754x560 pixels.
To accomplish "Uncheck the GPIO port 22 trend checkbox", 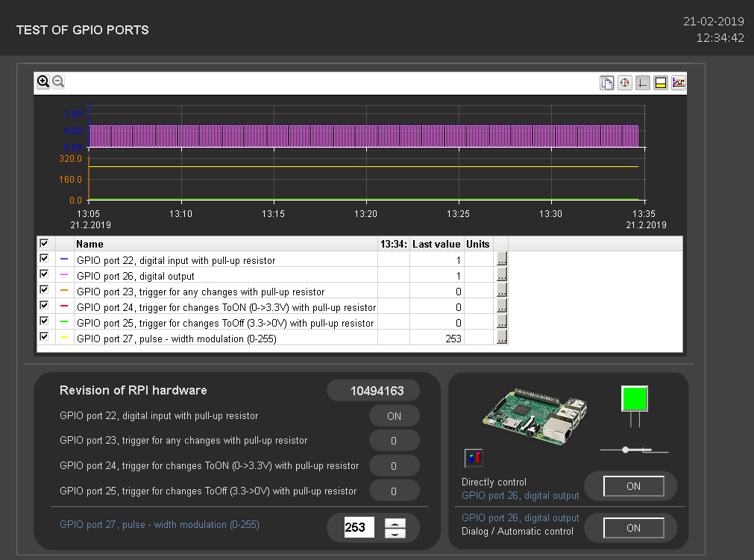I will click(x=44, y=259).
